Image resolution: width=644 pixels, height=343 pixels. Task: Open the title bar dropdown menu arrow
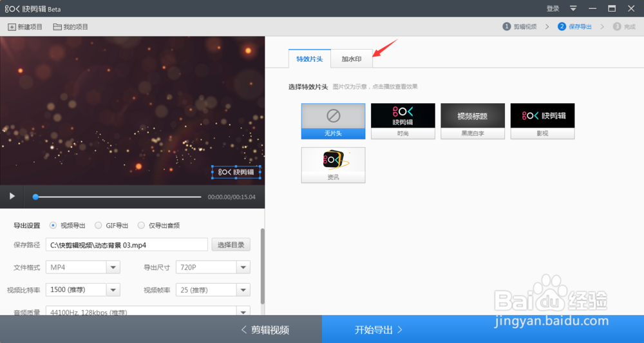tap(573, 8)
